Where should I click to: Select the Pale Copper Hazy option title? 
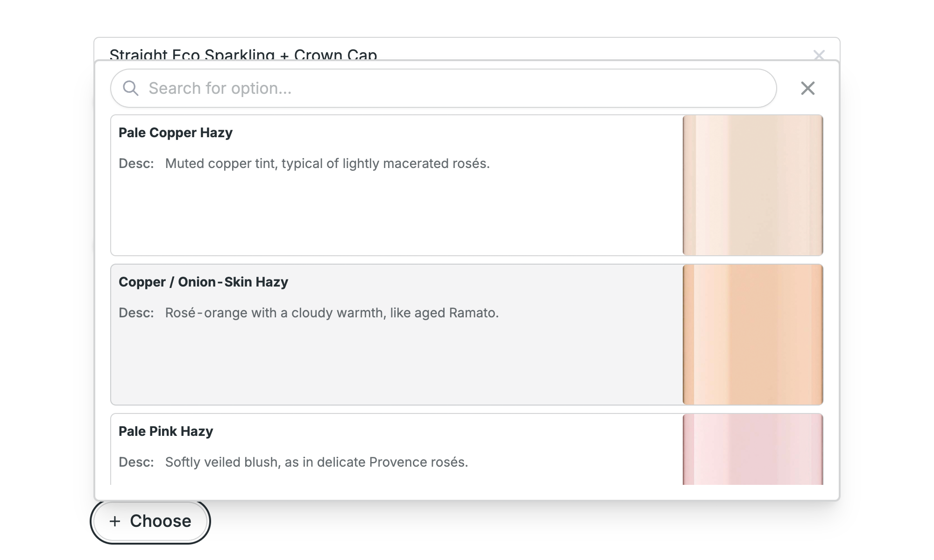pyautogui.click(x=176, y=133)
